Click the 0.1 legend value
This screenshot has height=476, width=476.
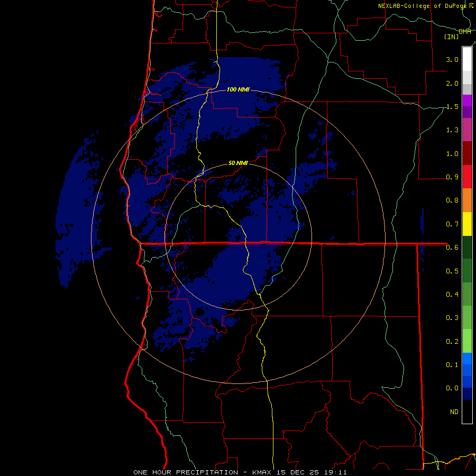(x=452, y=364)
